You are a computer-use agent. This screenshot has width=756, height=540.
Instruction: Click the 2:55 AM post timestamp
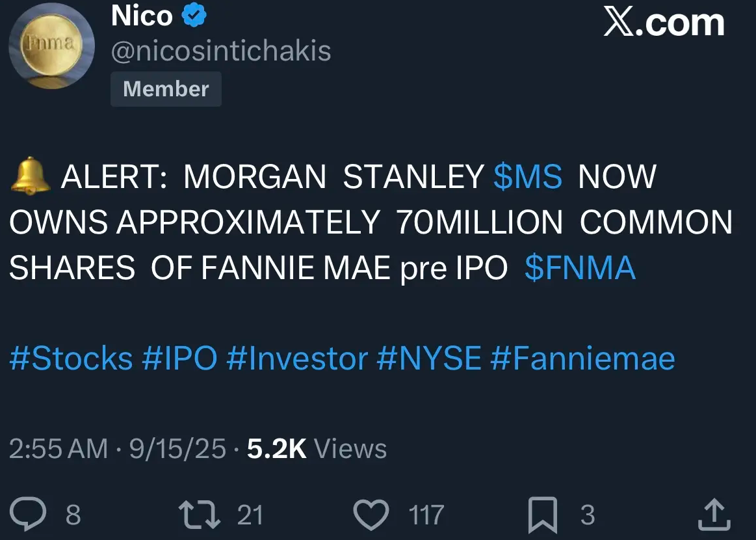[59, 449]
